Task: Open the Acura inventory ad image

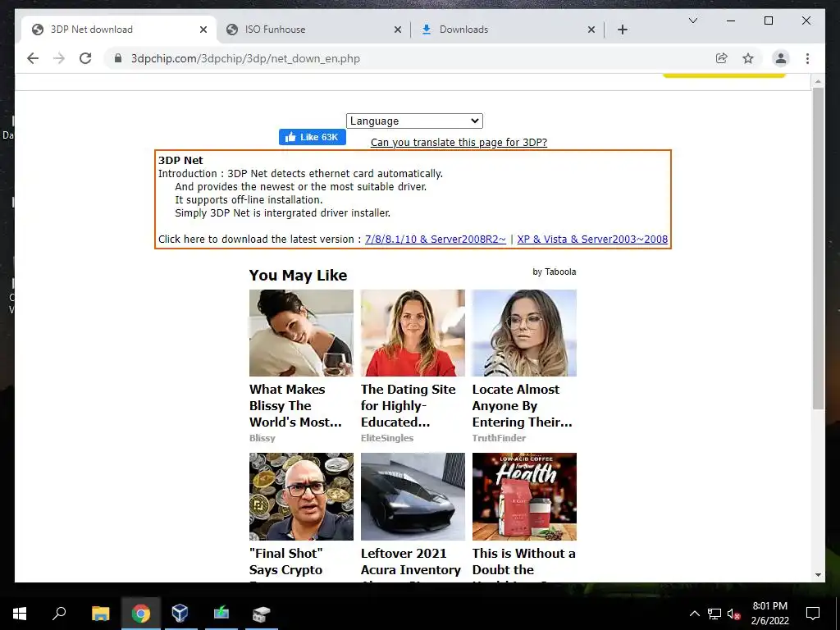Action: (413, 496)
